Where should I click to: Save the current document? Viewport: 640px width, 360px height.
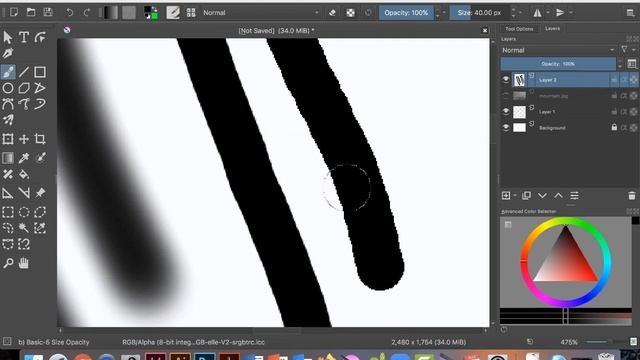point(48,12)
